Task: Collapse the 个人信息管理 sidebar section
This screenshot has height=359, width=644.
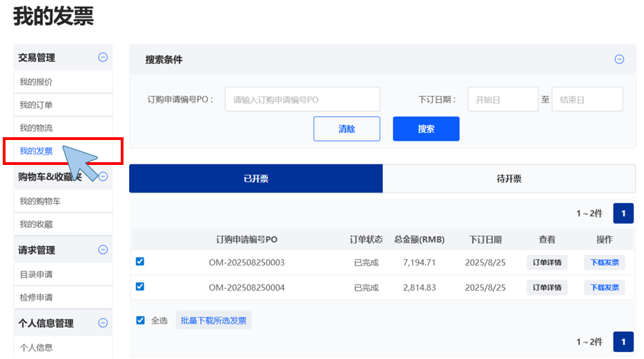Action: click(x=103, y=322)
